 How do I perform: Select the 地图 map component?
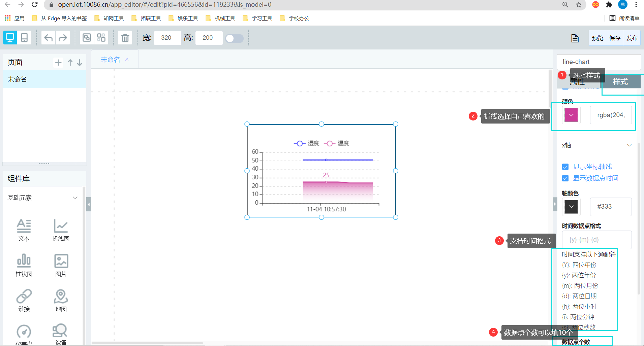pyautogui.click(x=61, y=301)
